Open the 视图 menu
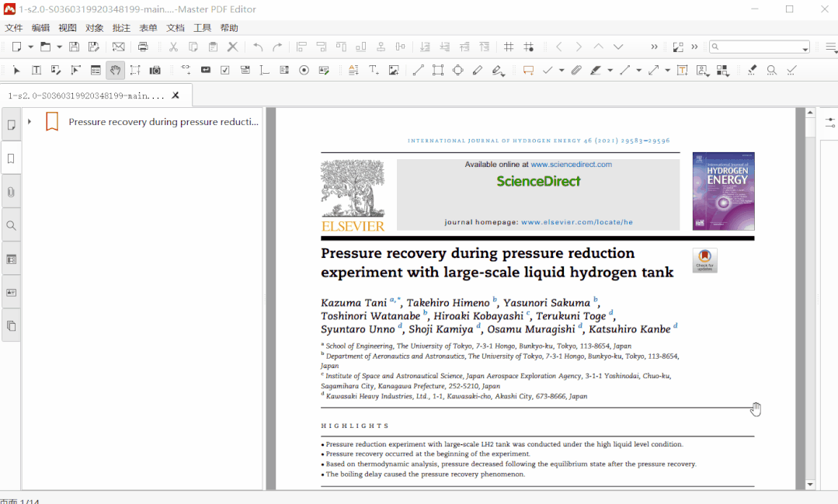 click(68, 28)
